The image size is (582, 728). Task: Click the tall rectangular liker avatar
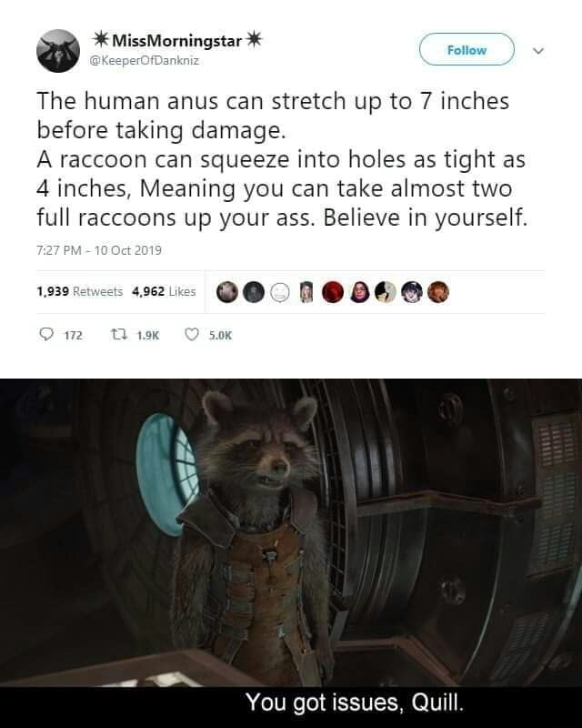306,292
